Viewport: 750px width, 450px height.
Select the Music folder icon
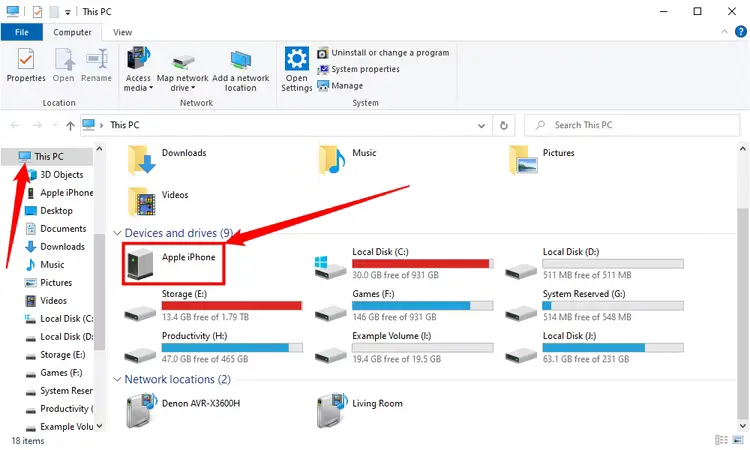331,159
